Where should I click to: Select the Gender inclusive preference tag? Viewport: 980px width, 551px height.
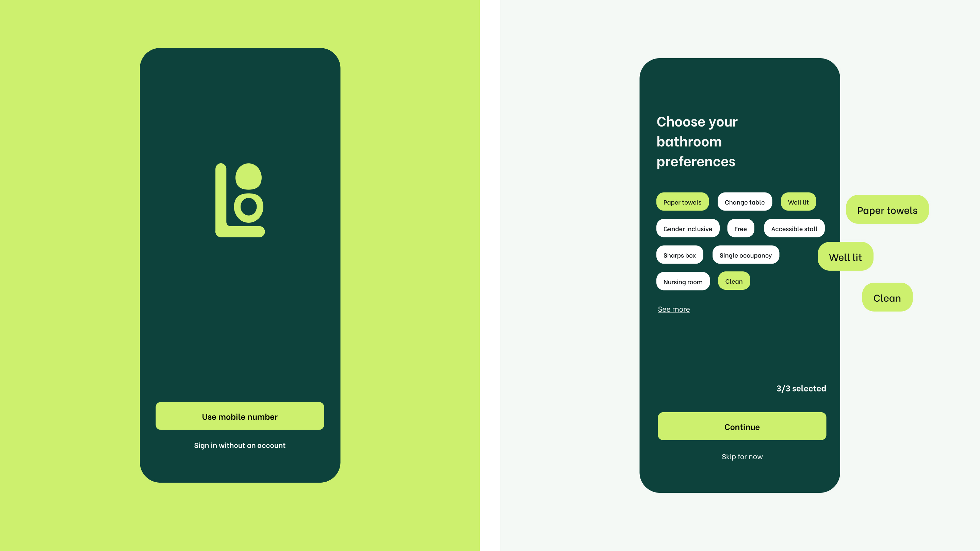688,228
